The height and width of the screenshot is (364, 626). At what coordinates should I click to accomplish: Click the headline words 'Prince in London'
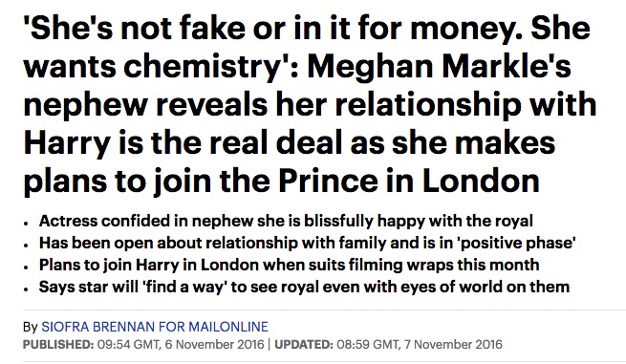coord(409,181)
